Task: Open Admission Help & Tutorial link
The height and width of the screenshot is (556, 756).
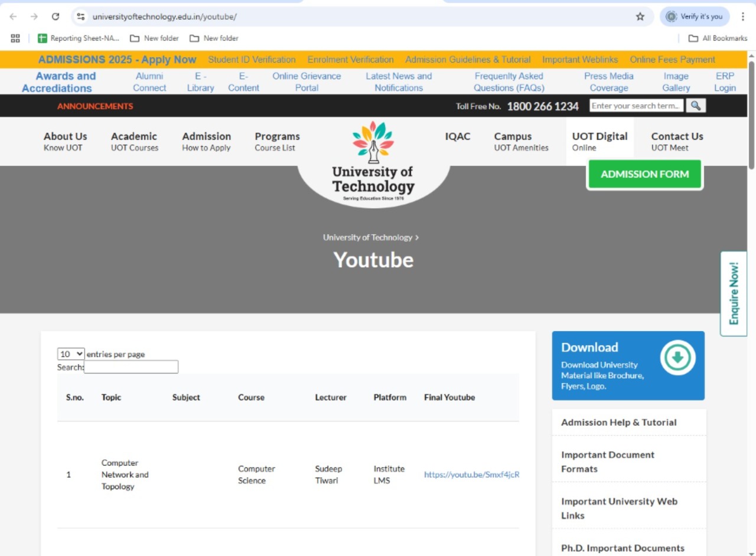Action: [618, 422]
